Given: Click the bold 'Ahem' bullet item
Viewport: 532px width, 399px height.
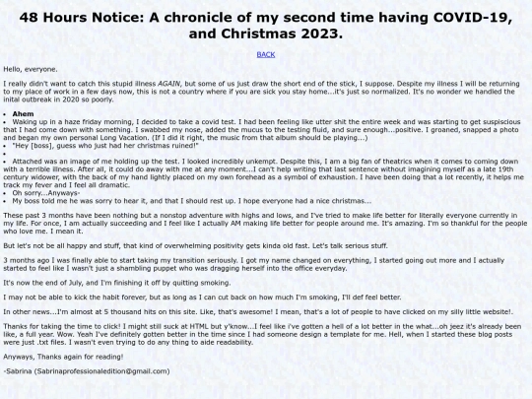Looking at the screenshot, I should pyautogui.click(x=23, y=114).
